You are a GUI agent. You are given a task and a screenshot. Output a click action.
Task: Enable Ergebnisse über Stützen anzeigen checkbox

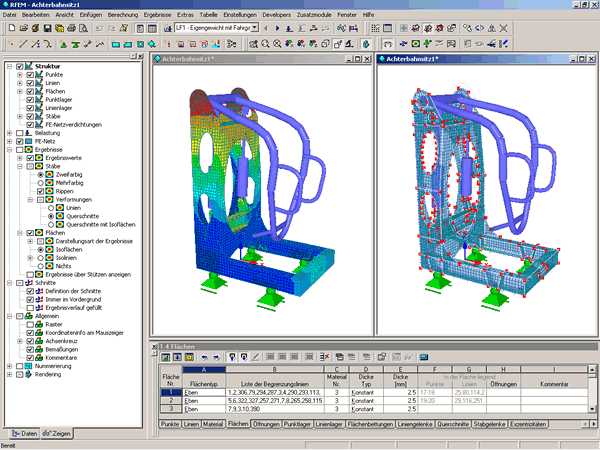point(30,274)
